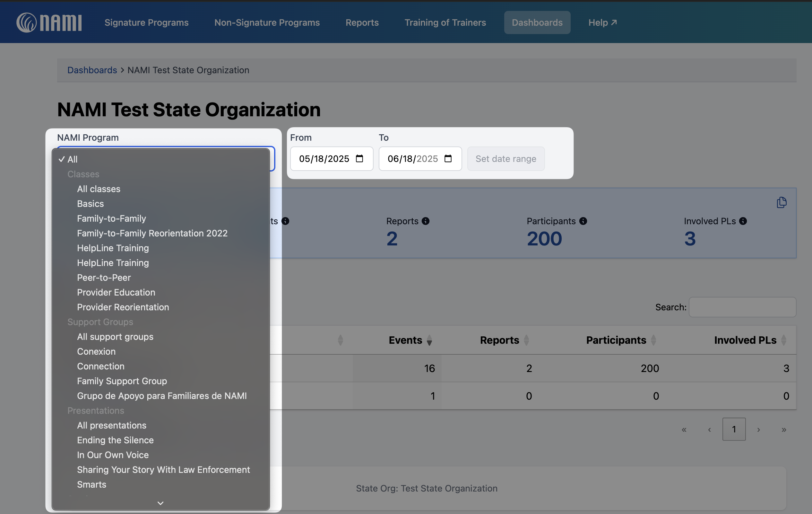Choose Grupo de Apoyo para Familiares option
Screen dimensions: 812x514
point(160,396)
